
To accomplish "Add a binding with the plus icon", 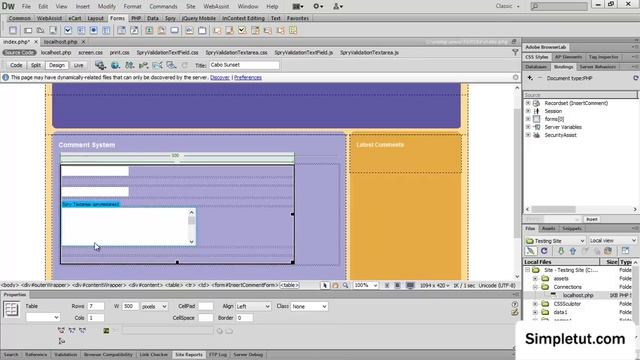I will (530, 78).
